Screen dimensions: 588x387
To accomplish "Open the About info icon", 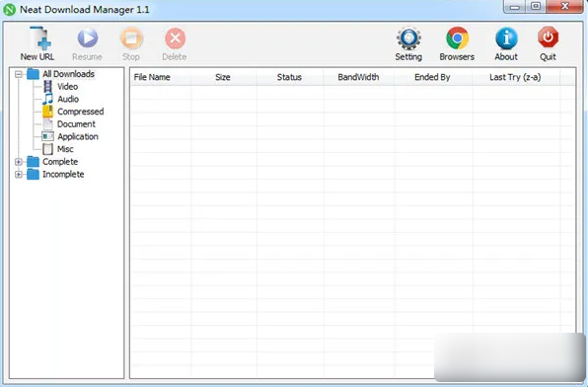I will pyautogui.click(x=506, y=39).
